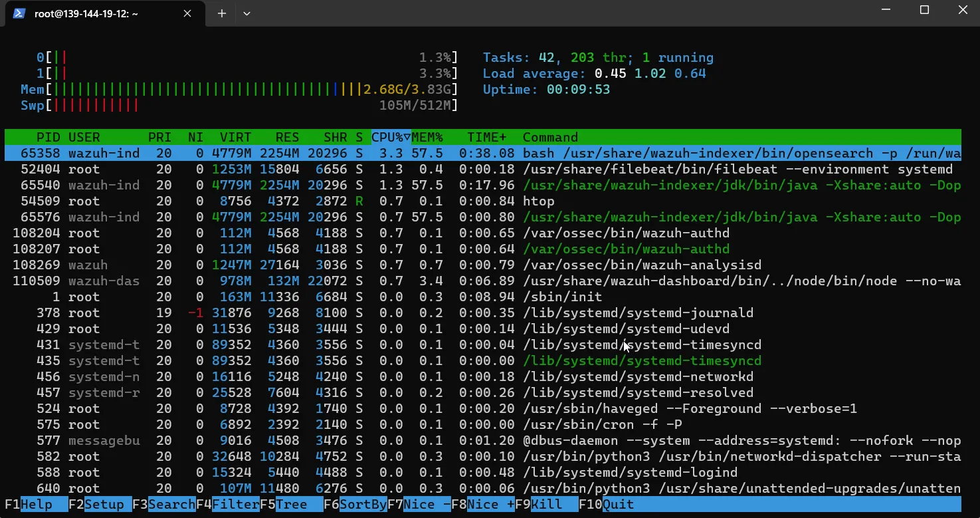Select the systemd-udevd process row
980x518 pixels.
(483, 328)
